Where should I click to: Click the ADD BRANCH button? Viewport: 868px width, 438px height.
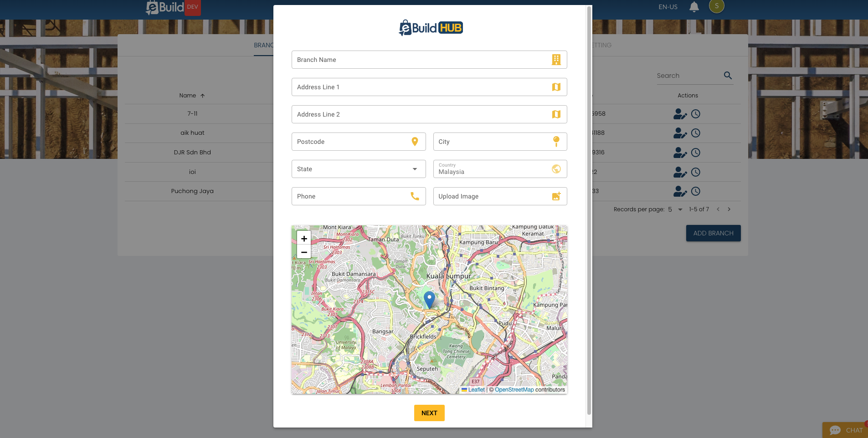pyautogui.click(x=713, y=233)
